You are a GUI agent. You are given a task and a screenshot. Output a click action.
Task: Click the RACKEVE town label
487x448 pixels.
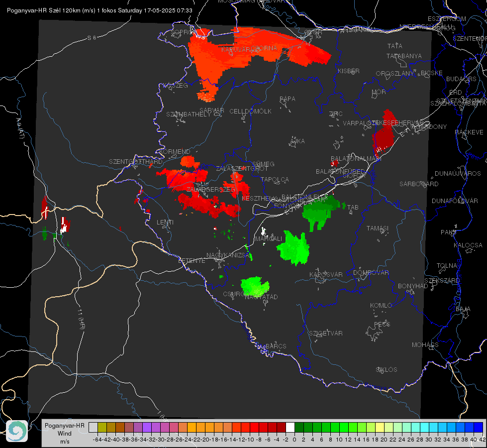pyautogui.click(x=469, y=132)
